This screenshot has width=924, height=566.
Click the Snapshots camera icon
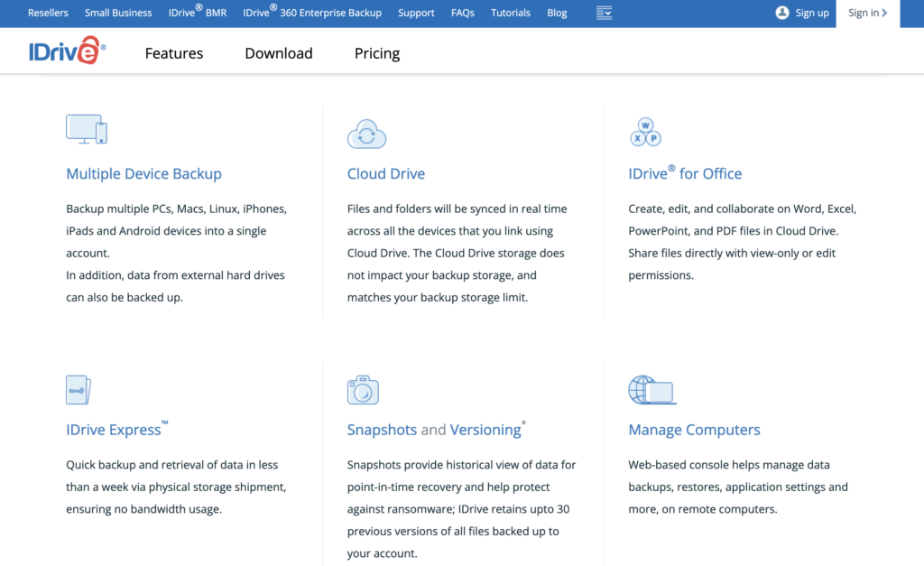363,390
